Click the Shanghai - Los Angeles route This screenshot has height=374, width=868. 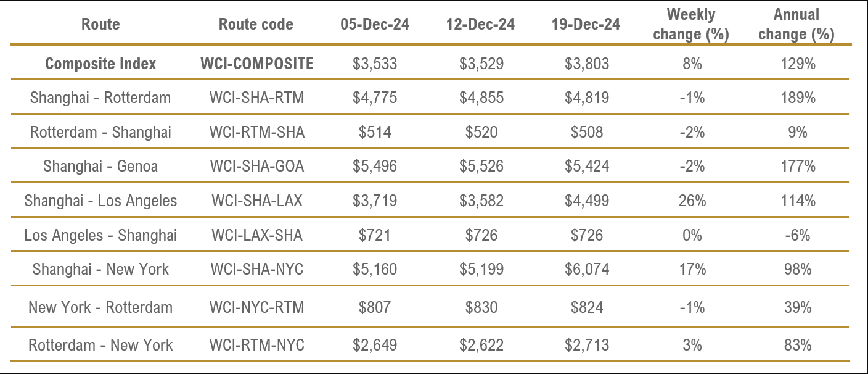(100, 201)
